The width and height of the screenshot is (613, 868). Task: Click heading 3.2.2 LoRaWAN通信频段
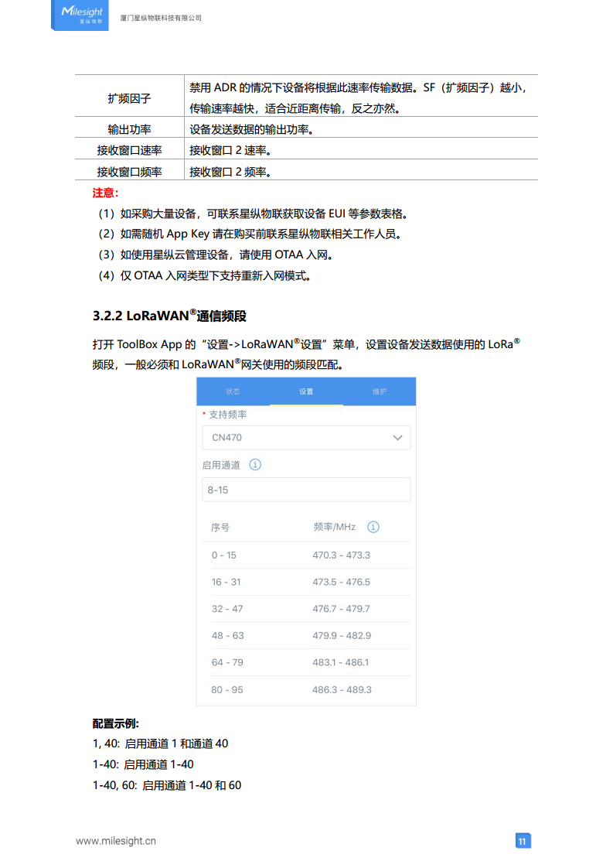pyautogui.click(x=169, y=316)
